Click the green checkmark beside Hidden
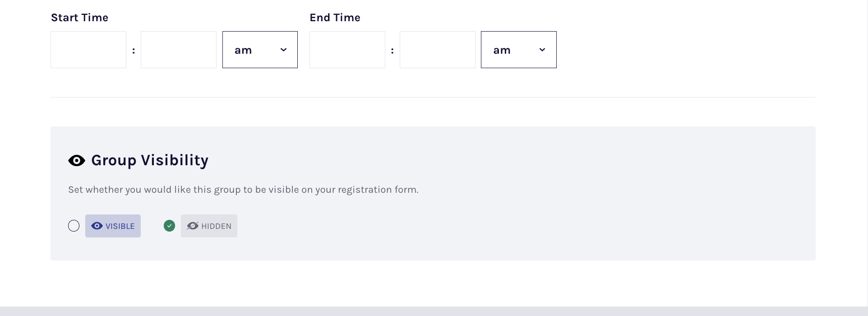Image resolution: width=868 pixels, height=316 pixels. pyautogui.click(x=169, y=226)
